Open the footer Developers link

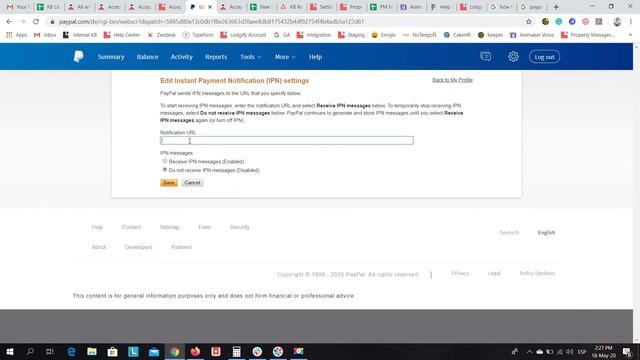click(x=138, y=247)
